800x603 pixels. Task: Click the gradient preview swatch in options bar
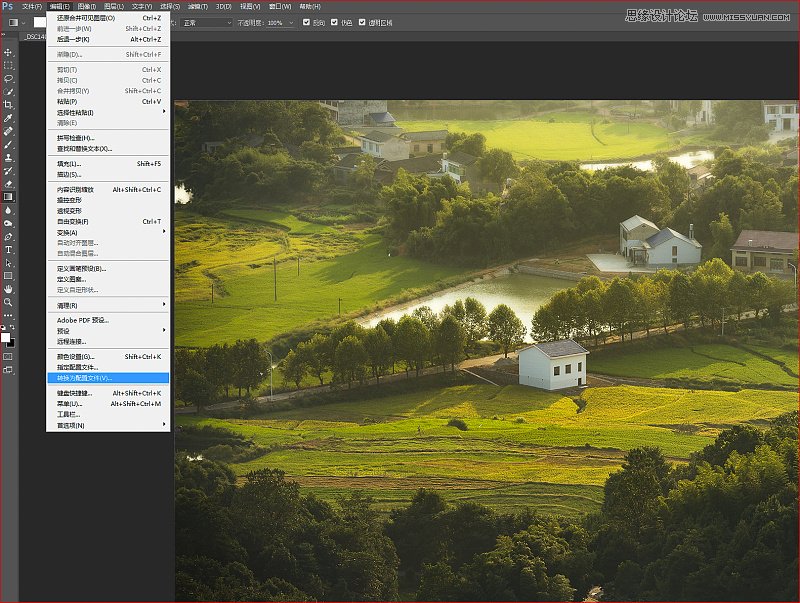tap(40, 22)
